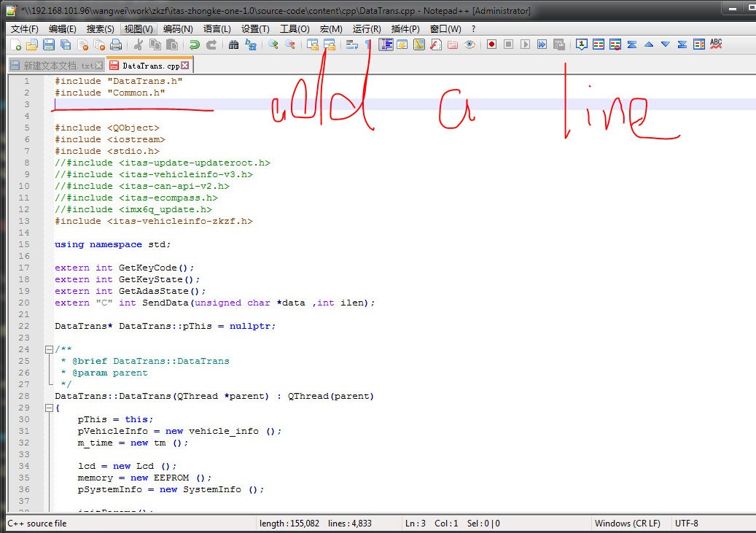This screenshot has width=756, height=533.
Task: Open the 语言(L) menu
Action: click(x=217, y=29)
